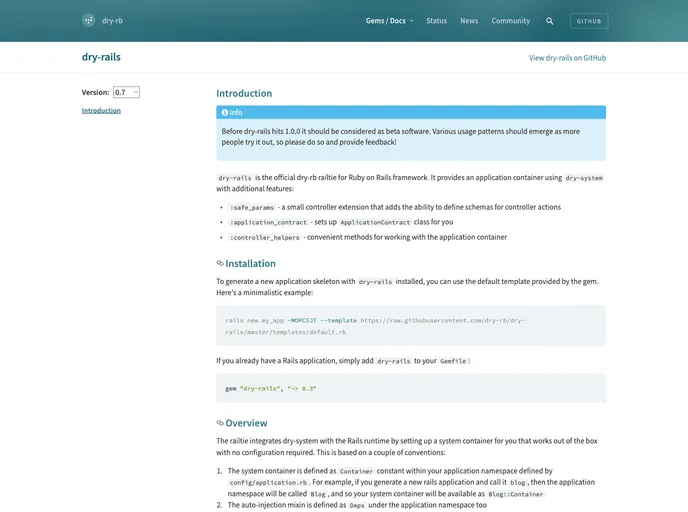Screen dimensions: 688x512
Task: Click the dry-rb logo icon
Action: point(89,20)
